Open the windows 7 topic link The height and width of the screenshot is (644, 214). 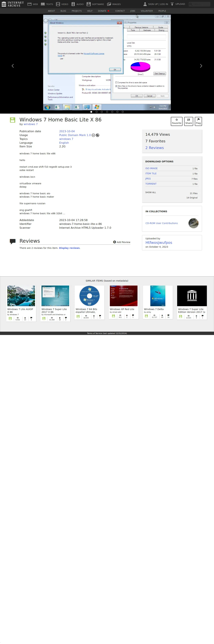66,139
